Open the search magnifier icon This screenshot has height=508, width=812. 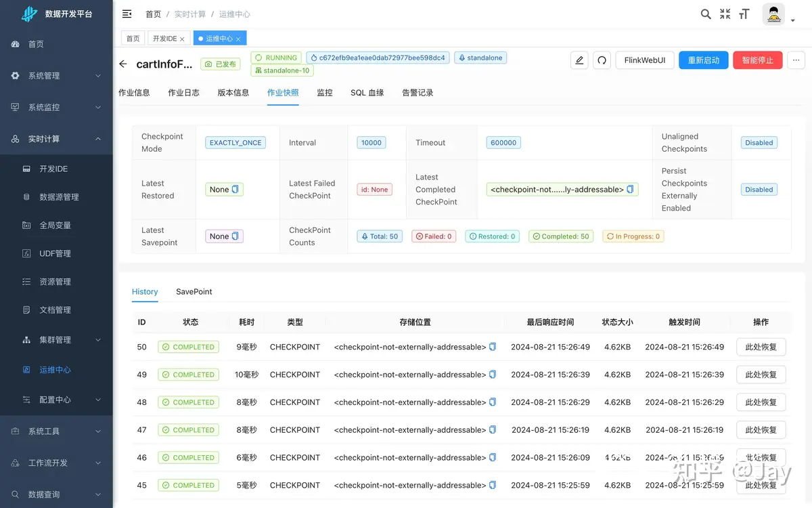click(x=706, y=14)
